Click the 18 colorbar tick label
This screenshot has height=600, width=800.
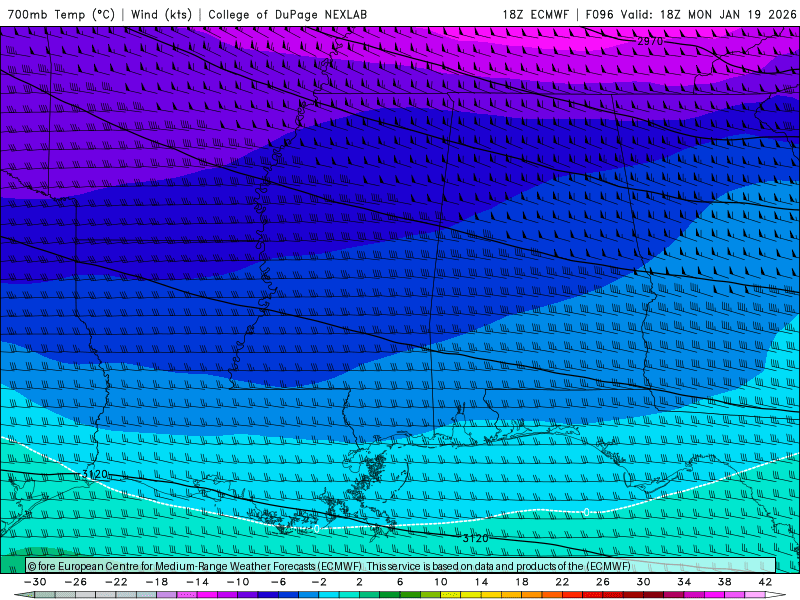coord(522,582)
